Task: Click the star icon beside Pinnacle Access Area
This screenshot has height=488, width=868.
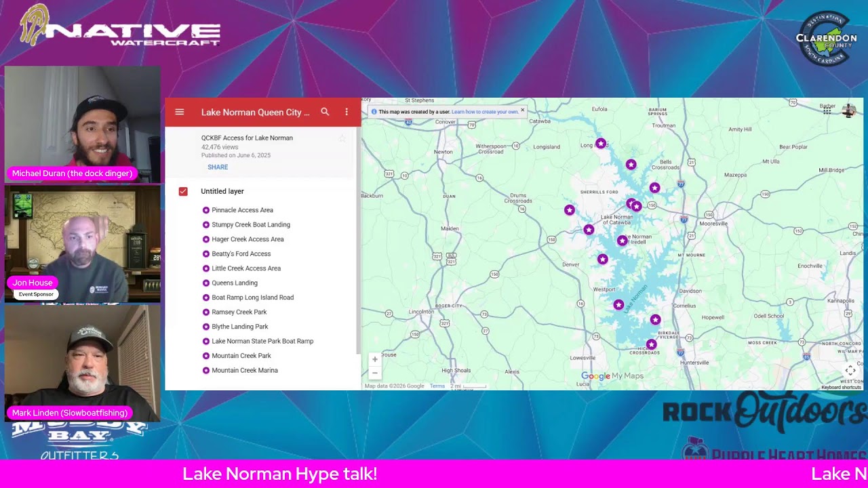Action: click(x=206, y=210)
